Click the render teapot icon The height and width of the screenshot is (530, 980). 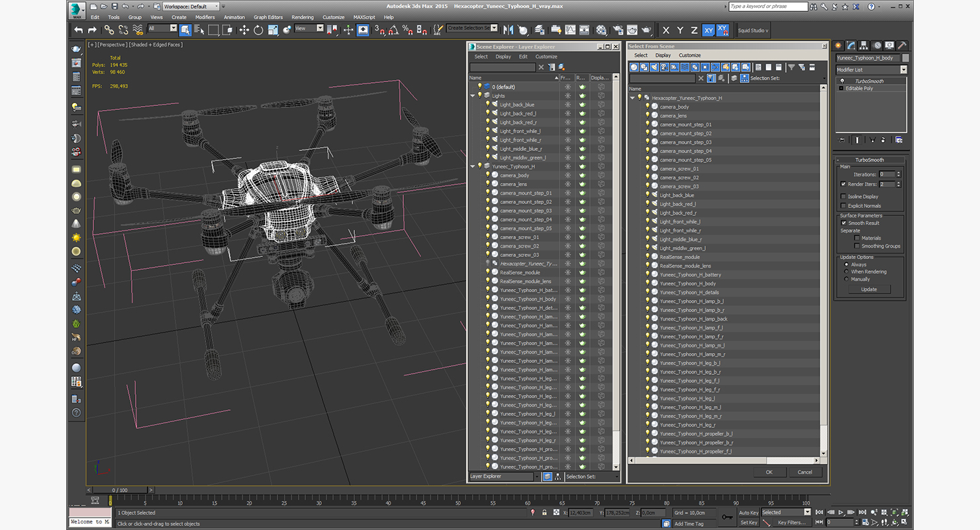[x=646, y=30]
